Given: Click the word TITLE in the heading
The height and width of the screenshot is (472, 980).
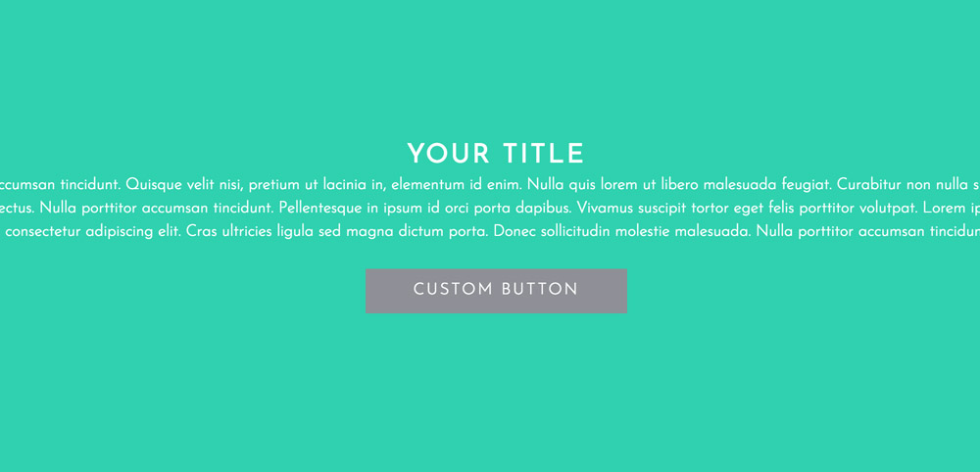Looking at the screenshot, I should 544,154.
